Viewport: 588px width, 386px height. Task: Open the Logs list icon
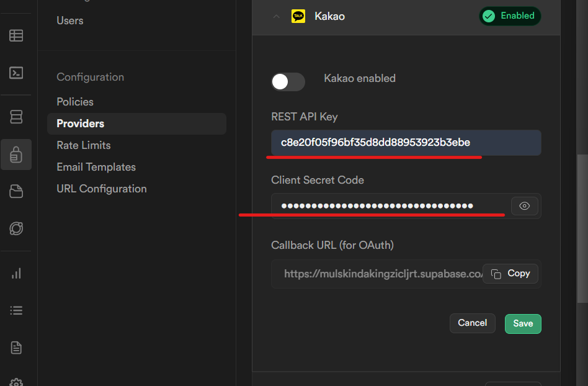click(x=16, y=310)
